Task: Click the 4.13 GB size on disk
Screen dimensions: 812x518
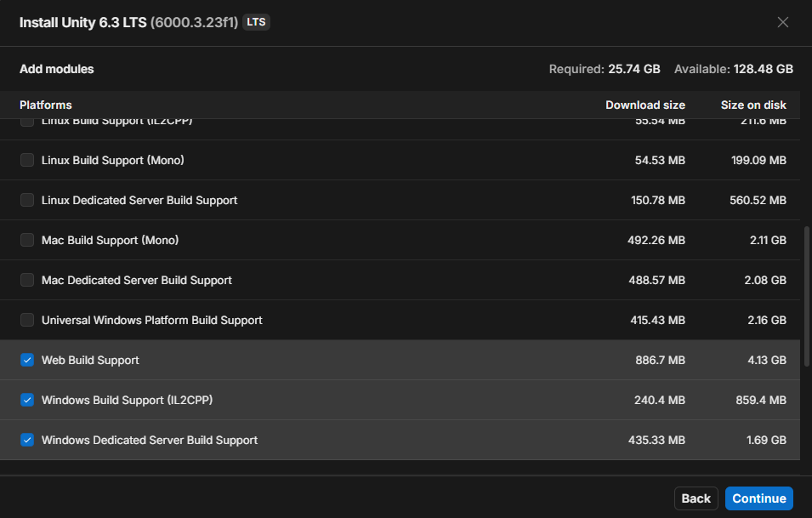Action: [766, 360]
